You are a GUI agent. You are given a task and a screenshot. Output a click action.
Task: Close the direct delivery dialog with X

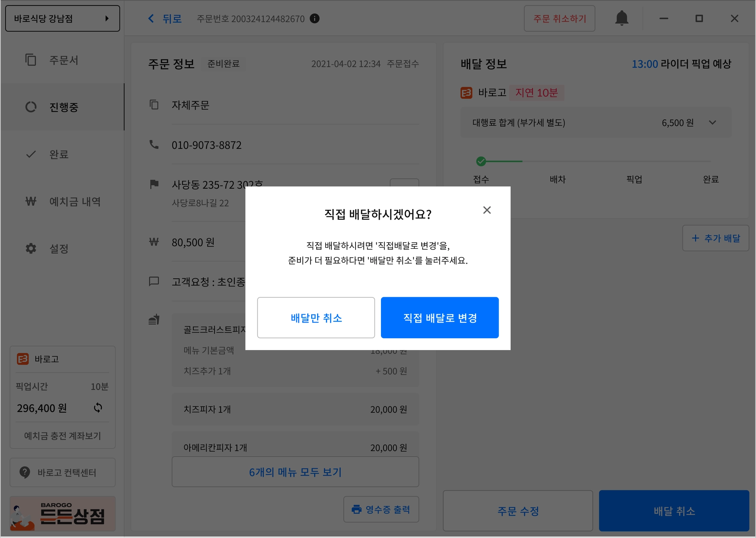coord(487,210)
